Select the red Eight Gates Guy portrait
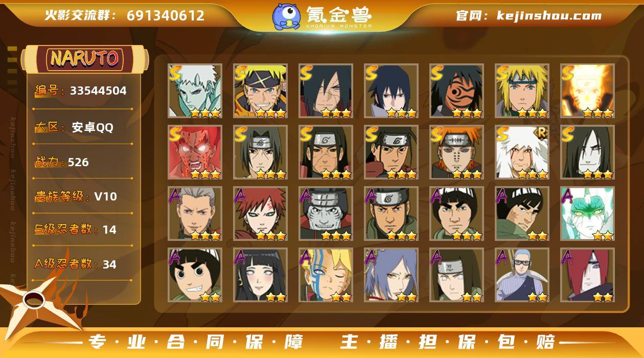This screenshot has width=644, height=358. [195, 152]
